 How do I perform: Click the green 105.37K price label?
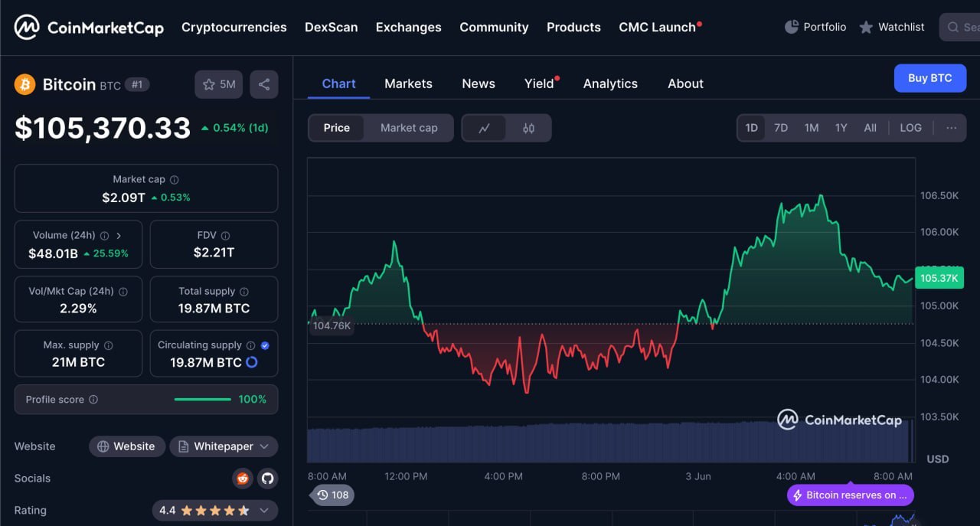click(939, 278)
